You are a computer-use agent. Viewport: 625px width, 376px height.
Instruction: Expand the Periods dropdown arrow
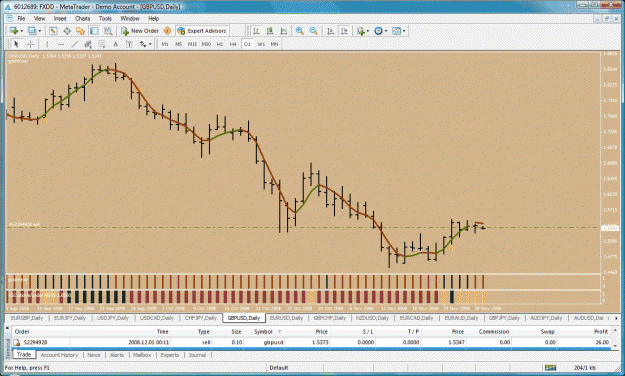coord(386,31)
